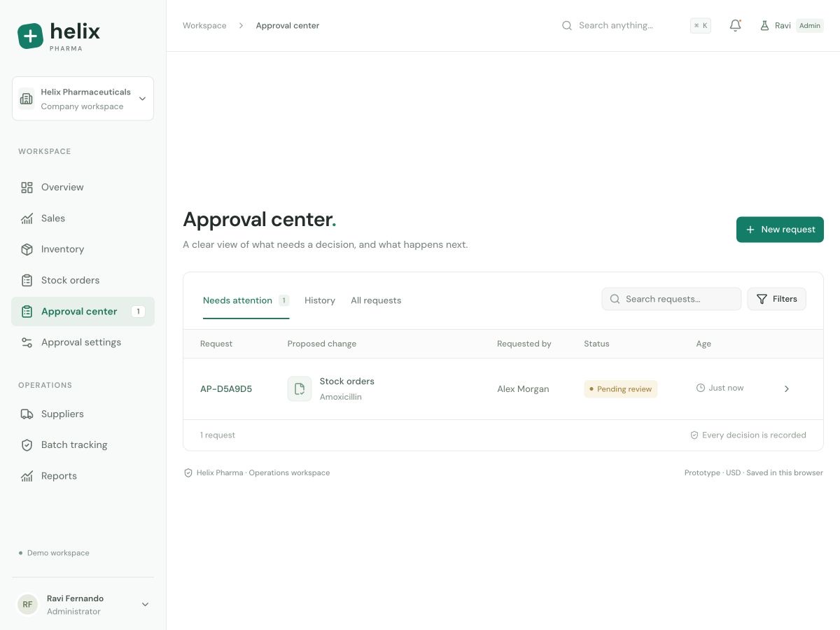Click the funnel icon in Filters

[762, 299]
